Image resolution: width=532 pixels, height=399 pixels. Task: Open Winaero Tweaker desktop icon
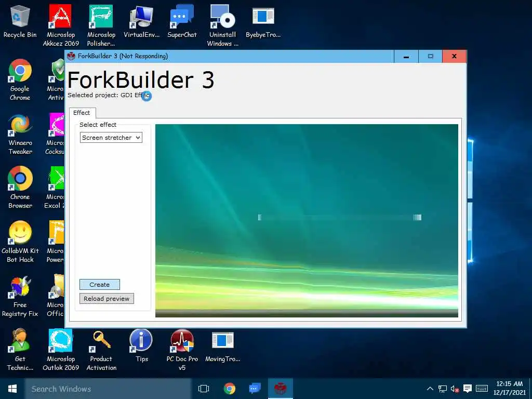click(x=20, y=134)
